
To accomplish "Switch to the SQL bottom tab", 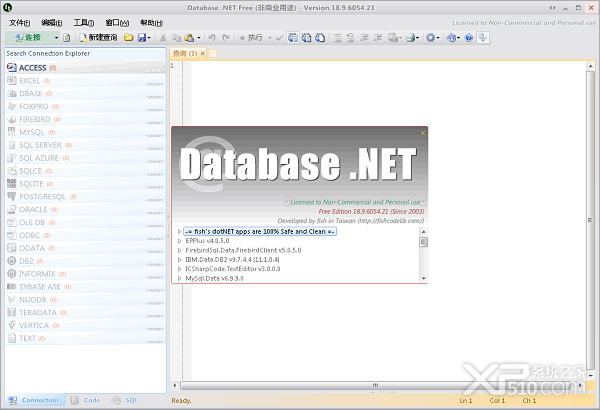I will point(124,400).
